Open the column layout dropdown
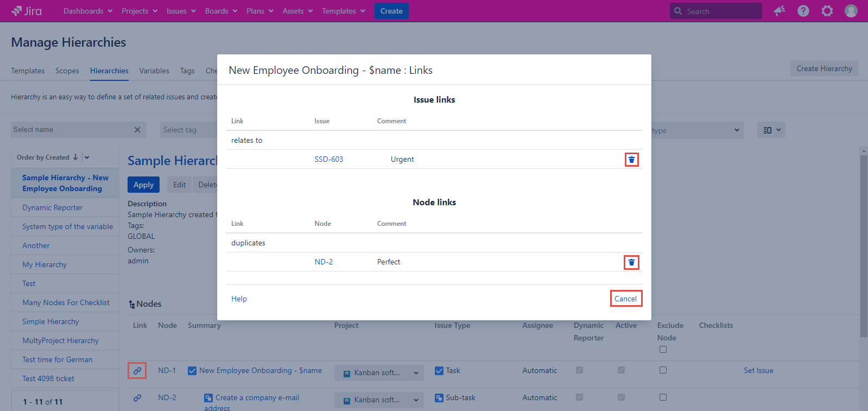The width and height of the screenshot is (868, 411). coord(771,130)
